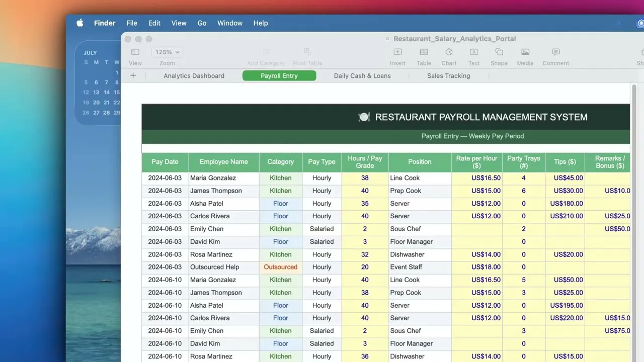Open the Apple menu
The height and width of the screenshot is (362, 644).
[x=79, y=23]
